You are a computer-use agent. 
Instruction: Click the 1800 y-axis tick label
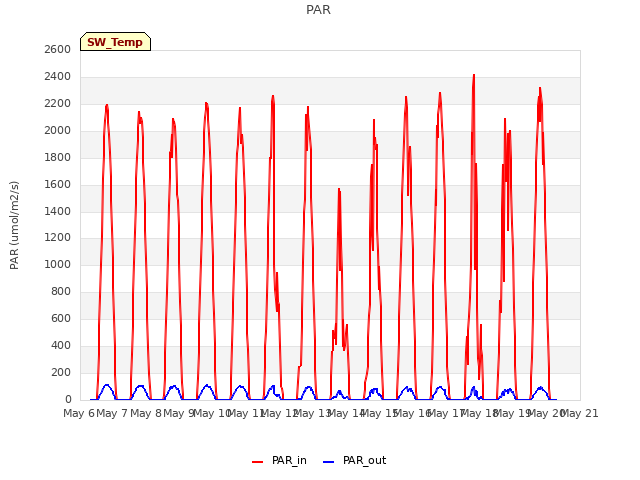click(x=58, y=157)
